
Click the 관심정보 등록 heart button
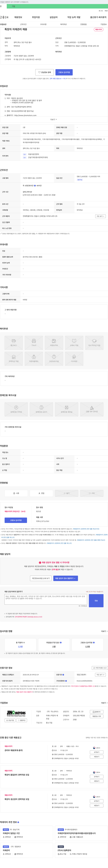coord(44,72)
